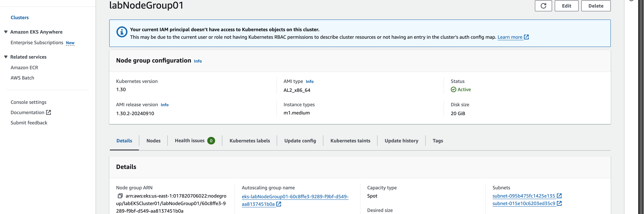Open the Update config tab

click(300, 141)
